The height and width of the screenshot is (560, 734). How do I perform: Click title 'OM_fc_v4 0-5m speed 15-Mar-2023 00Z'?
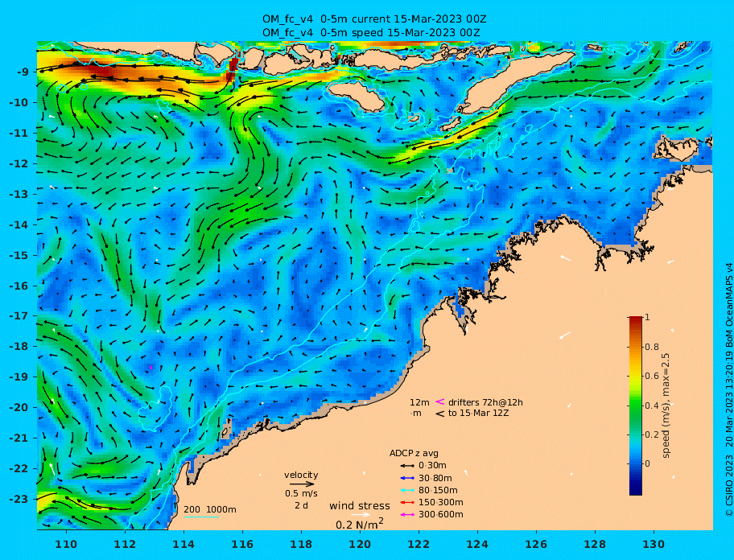tap(371, 32)
